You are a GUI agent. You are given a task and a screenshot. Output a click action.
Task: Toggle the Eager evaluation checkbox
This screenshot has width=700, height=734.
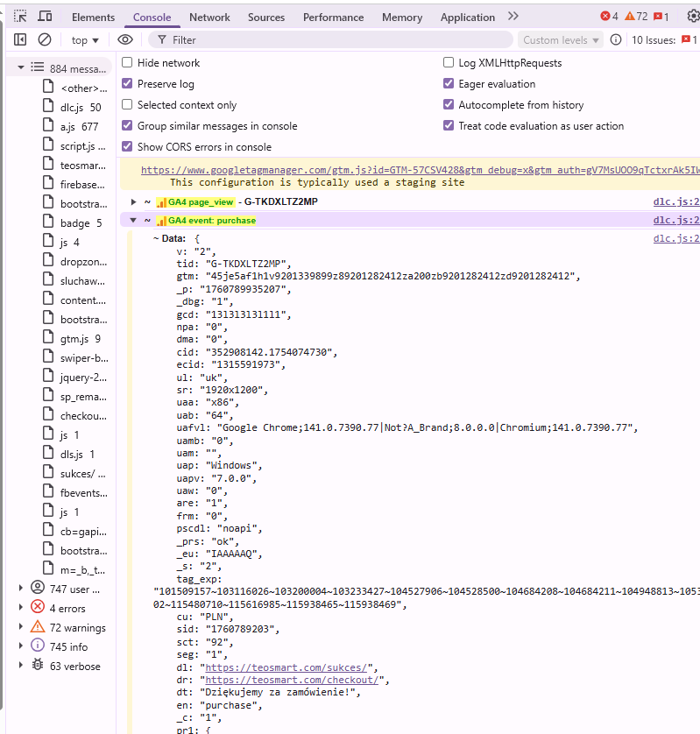coord(449,83)
